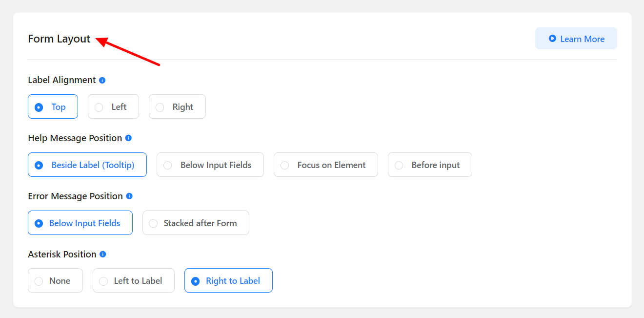644x318 pixels.
Task: Click info icon beside Error Message Position
Action: (x=129, y=196)
